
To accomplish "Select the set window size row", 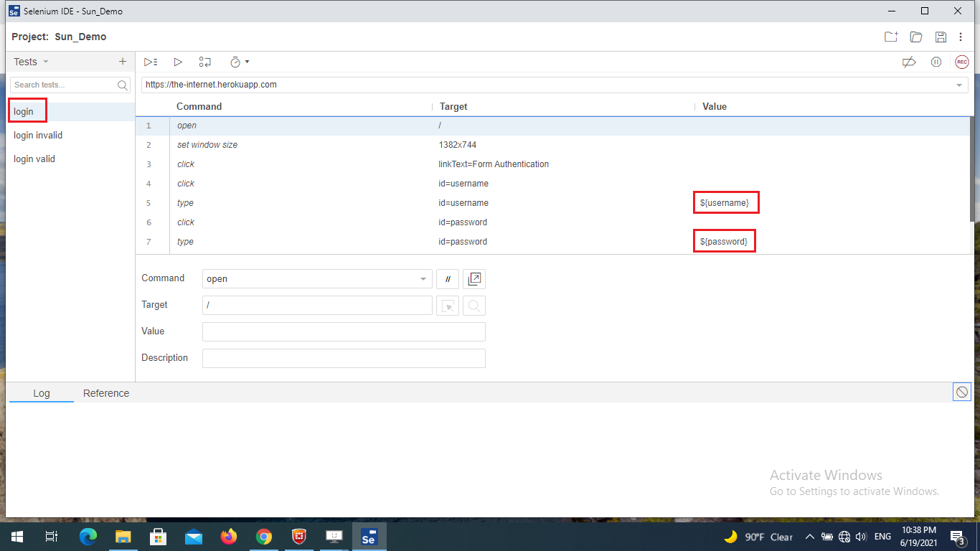I will coord(552,145).
